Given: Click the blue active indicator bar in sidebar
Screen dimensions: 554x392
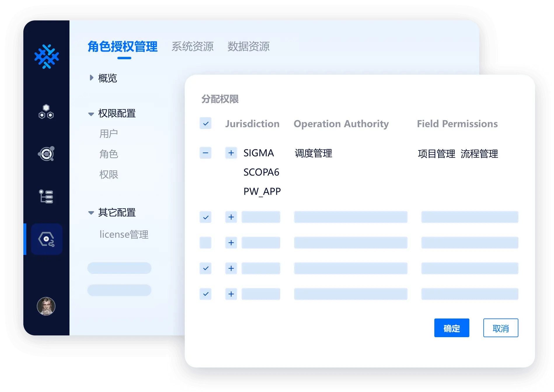Looking at the screenshot, I should click(24, 239).
